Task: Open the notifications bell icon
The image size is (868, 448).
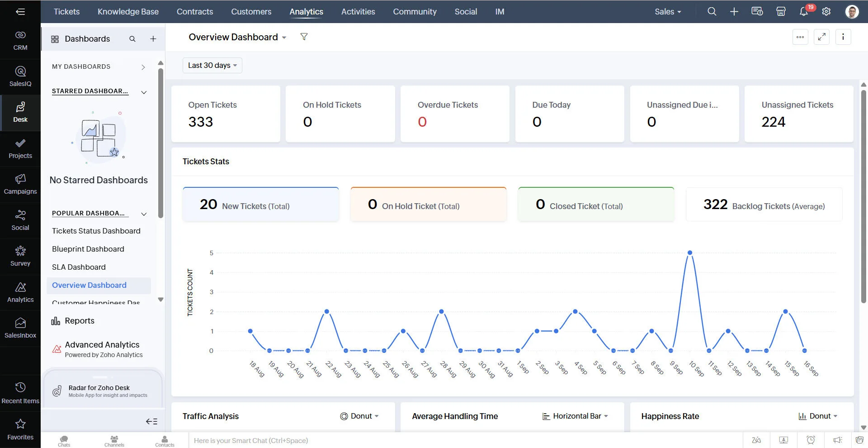Action: tap(804, 12)
